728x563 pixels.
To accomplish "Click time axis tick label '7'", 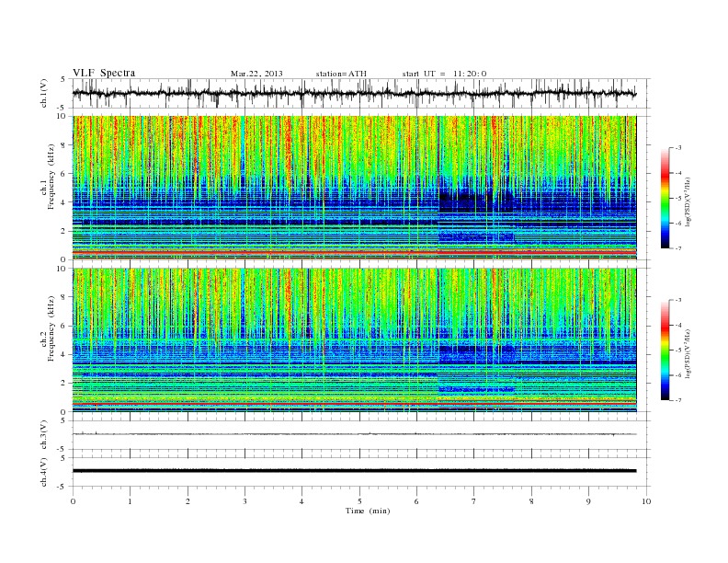I will (x=473, y=501).
